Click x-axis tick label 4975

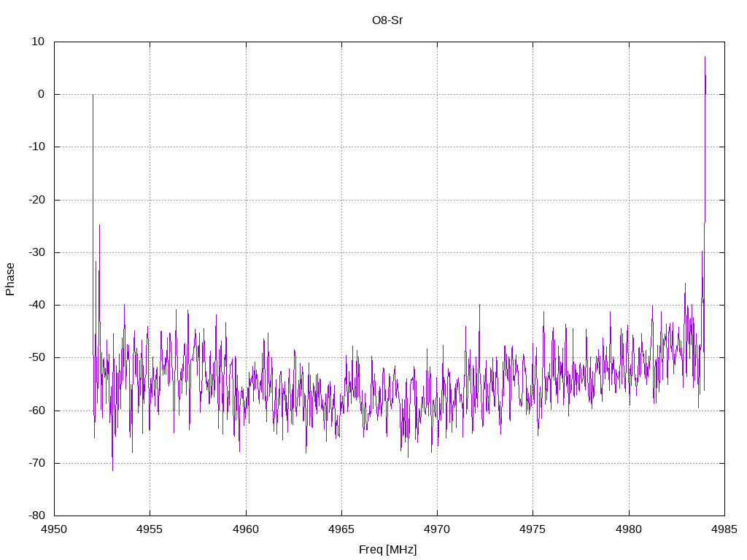coord(533,529)
